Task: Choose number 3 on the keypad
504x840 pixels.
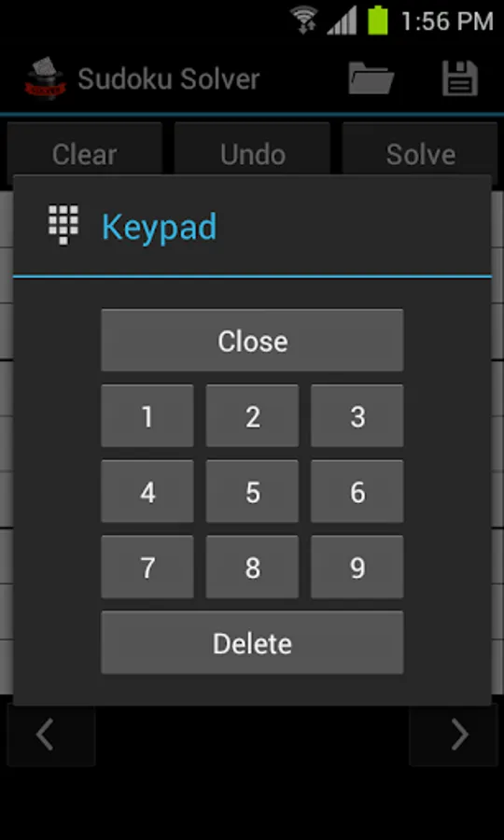Action: tap(357, 415)
